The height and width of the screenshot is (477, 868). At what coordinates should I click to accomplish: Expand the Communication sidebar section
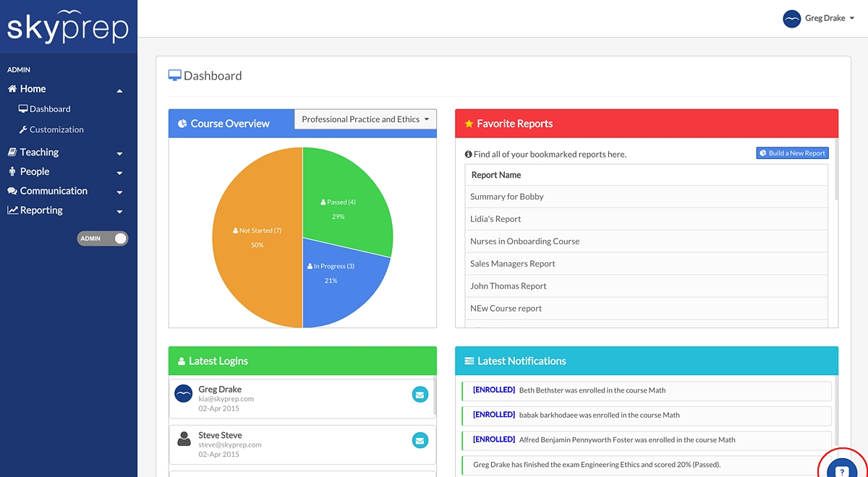coord(65,192)
